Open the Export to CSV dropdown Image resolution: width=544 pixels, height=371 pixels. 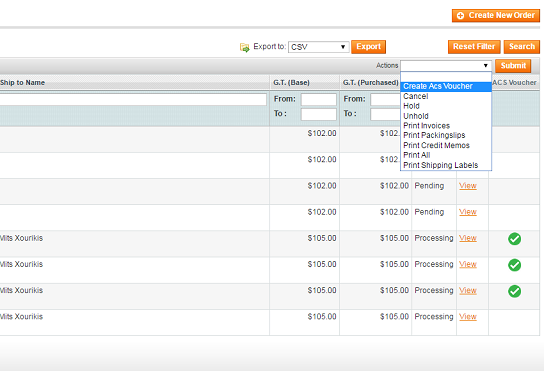click(x=318, y=47)
